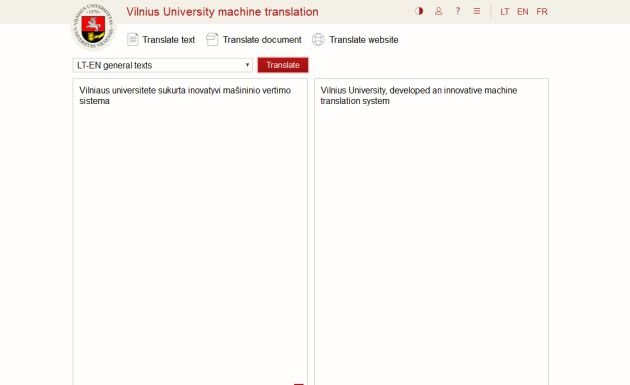Click the red Translate button
The image size is (630, 385).
[x=283, y=65]
